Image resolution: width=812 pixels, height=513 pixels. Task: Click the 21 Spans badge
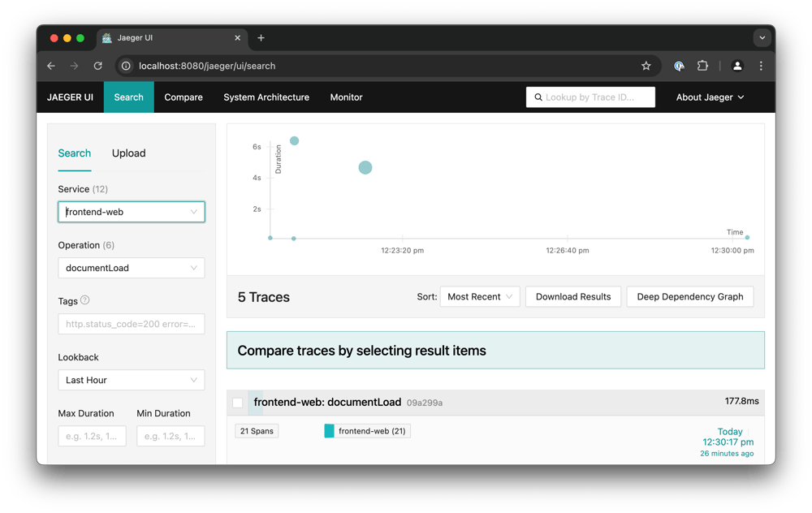(257, 431)
